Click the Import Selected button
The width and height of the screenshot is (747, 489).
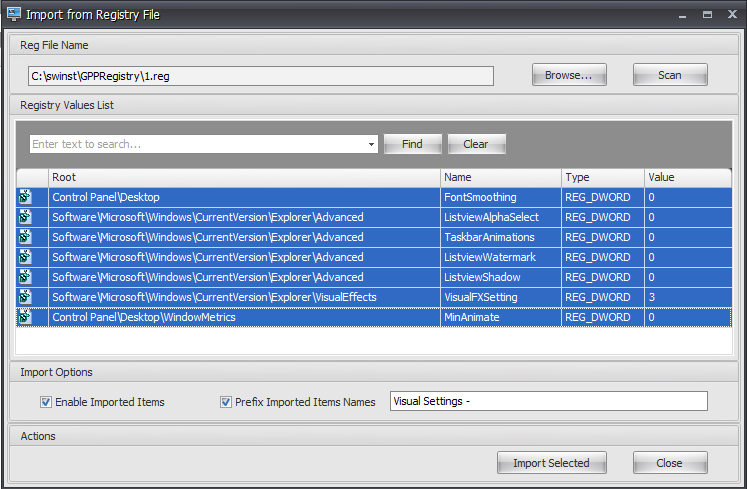(x=551, y=463)
